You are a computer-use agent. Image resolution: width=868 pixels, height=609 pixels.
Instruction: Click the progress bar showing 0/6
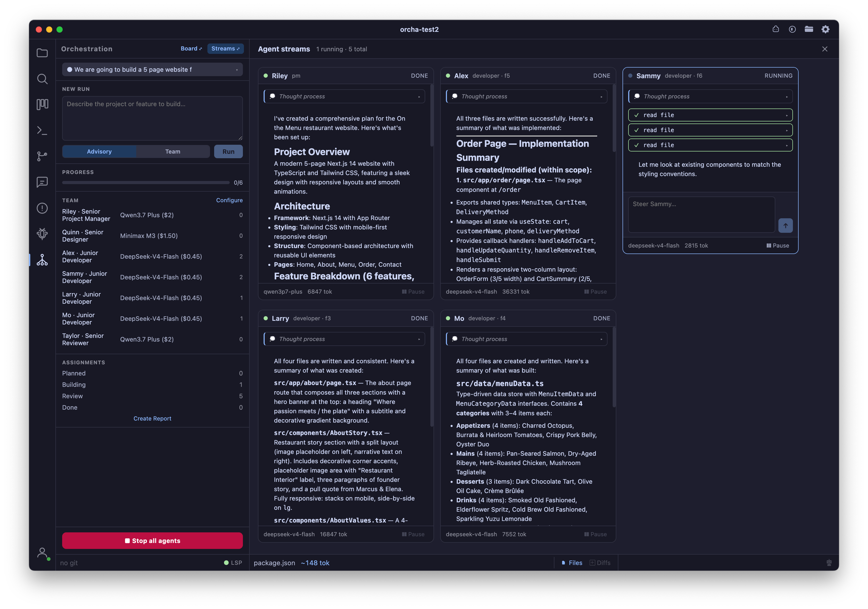[x=146, y=183]
